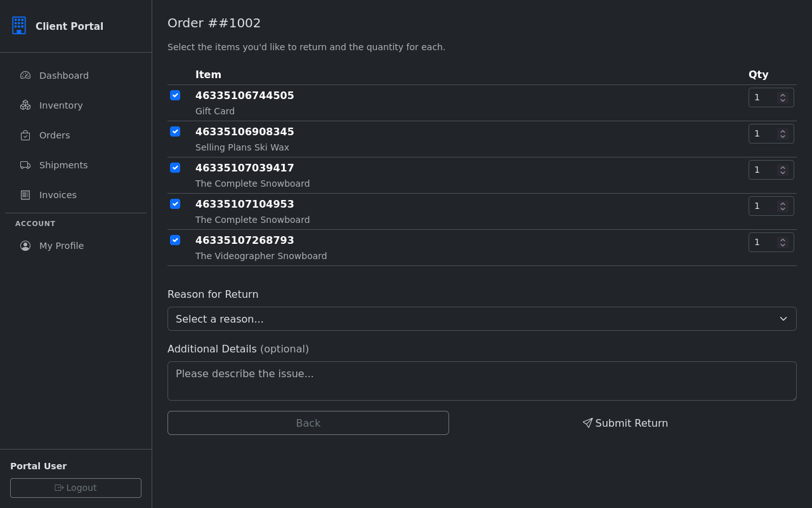Click the Invoices receipt icon
Viewport: 812px width, 508px height.
pyautogui.click(x=25, y=195)
